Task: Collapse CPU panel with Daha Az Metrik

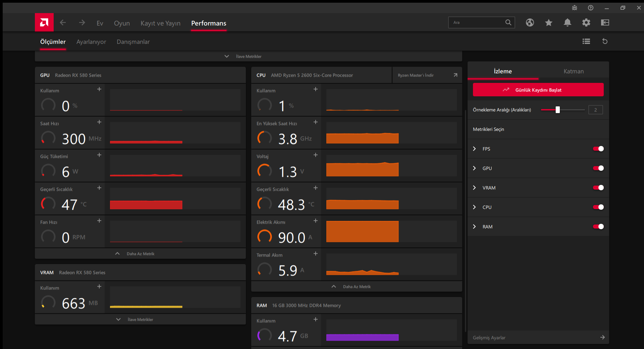Action: click(x=357, y=287)
